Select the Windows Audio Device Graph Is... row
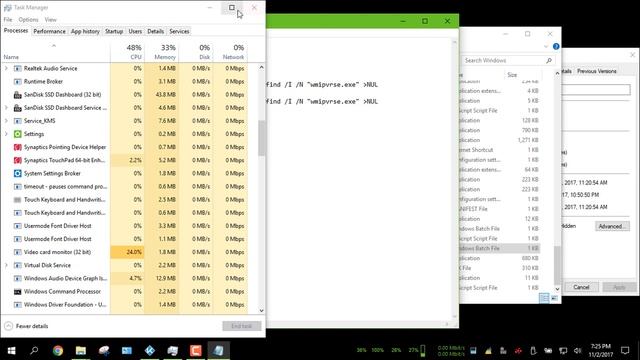This screenshot has height=360, width=640. (x=124, y=278)
